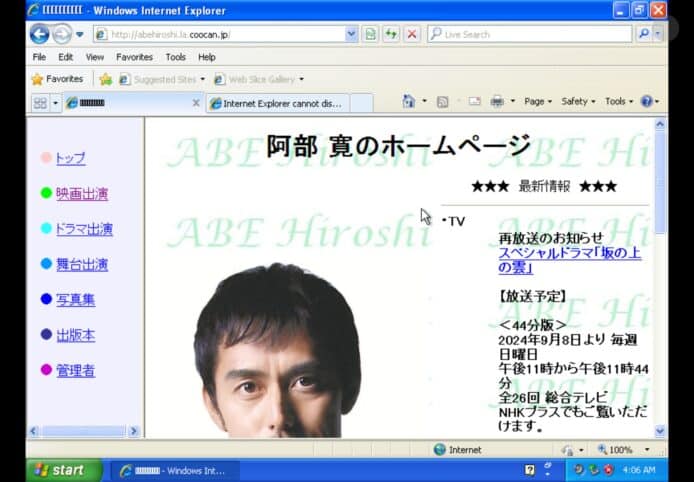Open the Quick Tabs view
This screenshot has width=694, height=482.
(40, 103)
